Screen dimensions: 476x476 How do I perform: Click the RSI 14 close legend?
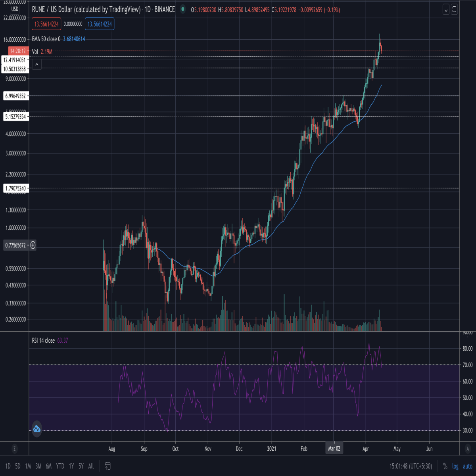coord(43,340)
